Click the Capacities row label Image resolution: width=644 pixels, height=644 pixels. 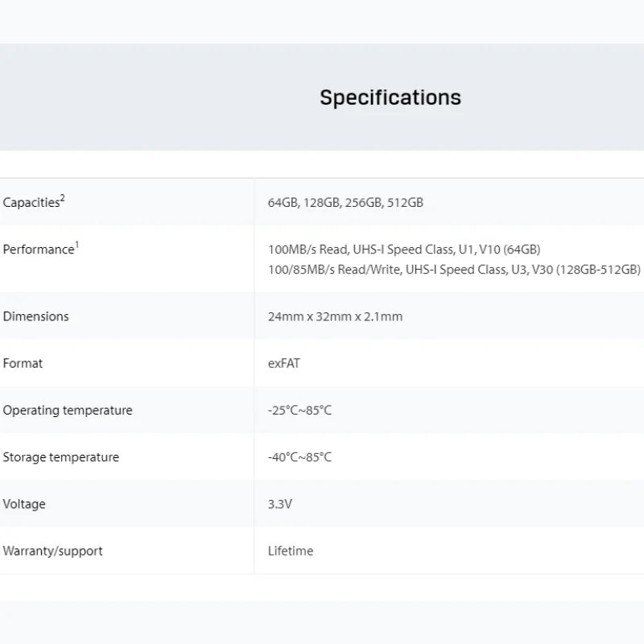[31, 203]
